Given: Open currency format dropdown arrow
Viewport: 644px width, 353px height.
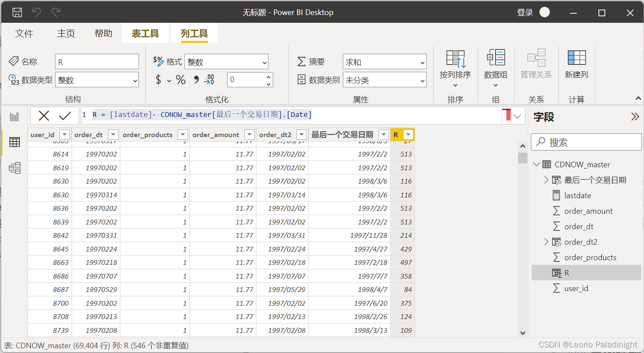Looking at the screenshot, I should 169,81.
